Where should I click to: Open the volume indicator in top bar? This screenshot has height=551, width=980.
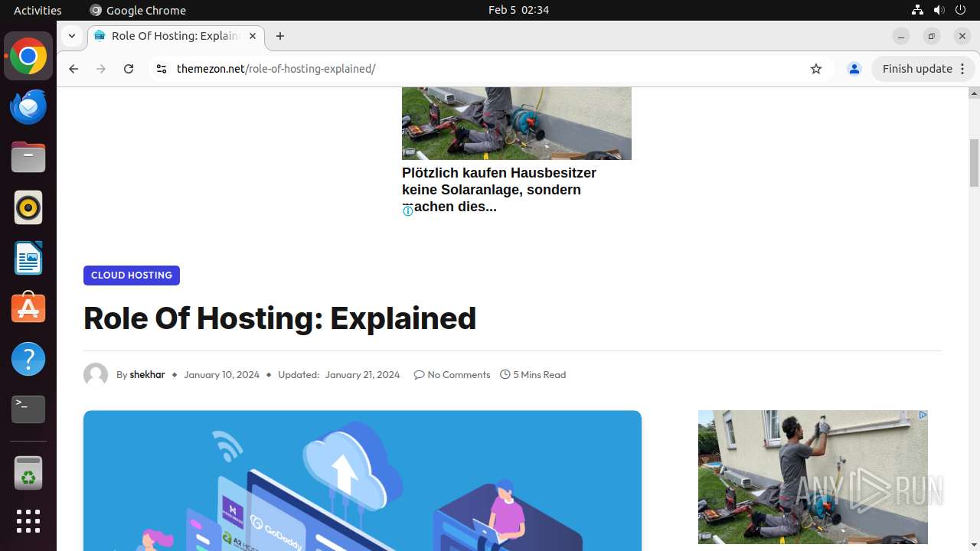click(939, 10)
